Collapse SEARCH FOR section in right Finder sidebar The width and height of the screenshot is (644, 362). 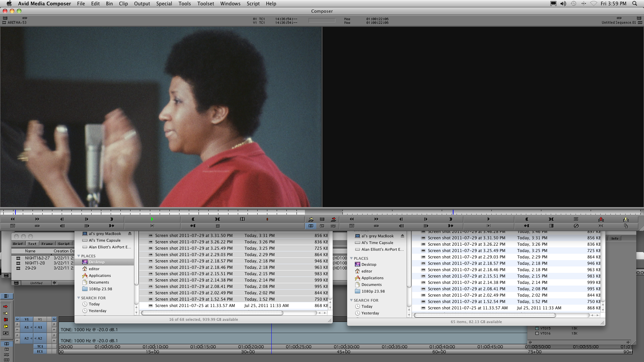point(352,300)
